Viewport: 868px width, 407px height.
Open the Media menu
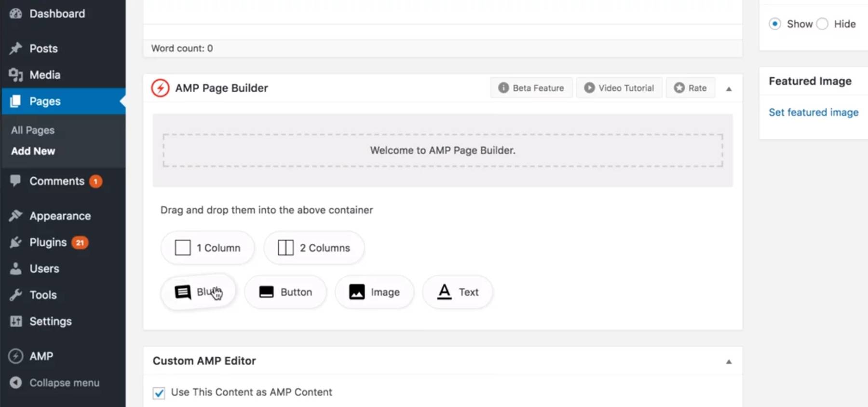click(45, 75)
